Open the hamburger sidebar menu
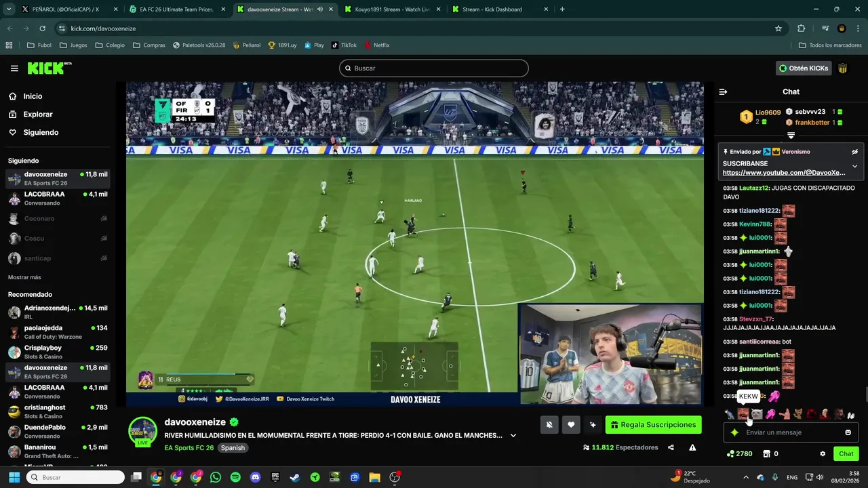868x488 pixels. click(x=14, y=68)
